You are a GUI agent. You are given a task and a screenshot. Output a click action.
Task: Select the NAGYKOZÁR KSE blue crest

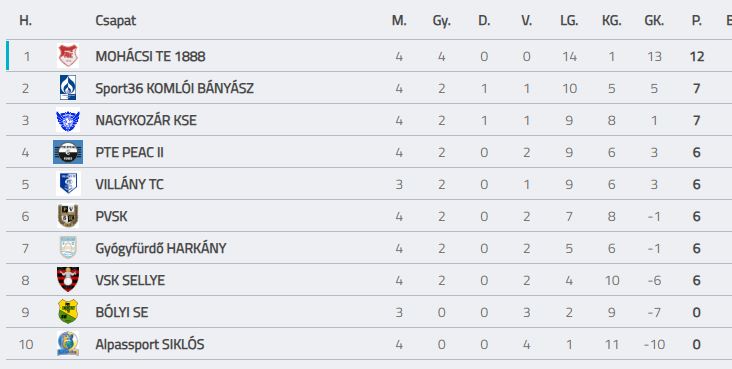click(x=68, y=120)
